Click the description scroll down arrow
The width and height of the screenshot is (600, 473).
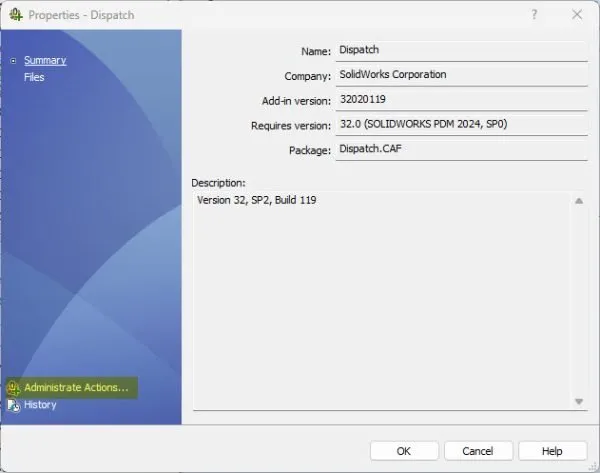point(579,401)
